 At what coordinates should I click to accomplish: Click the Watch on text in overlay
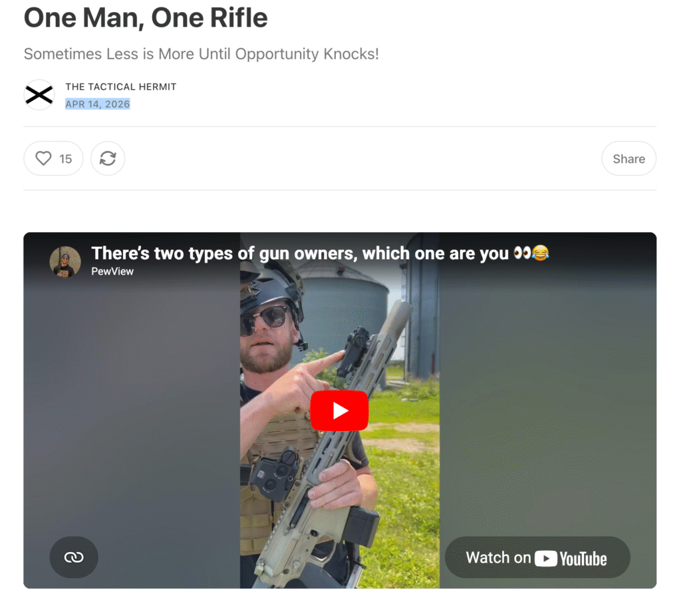[498, 557]
